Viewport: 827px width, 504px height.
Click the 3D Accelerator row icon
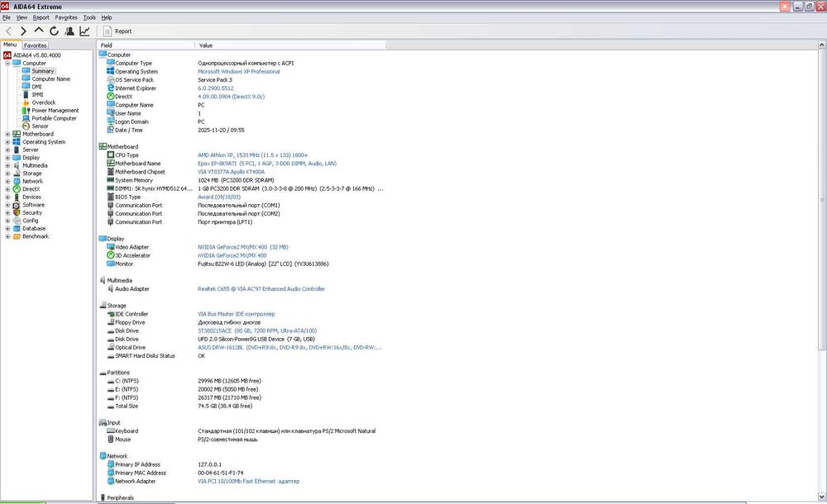111,255
